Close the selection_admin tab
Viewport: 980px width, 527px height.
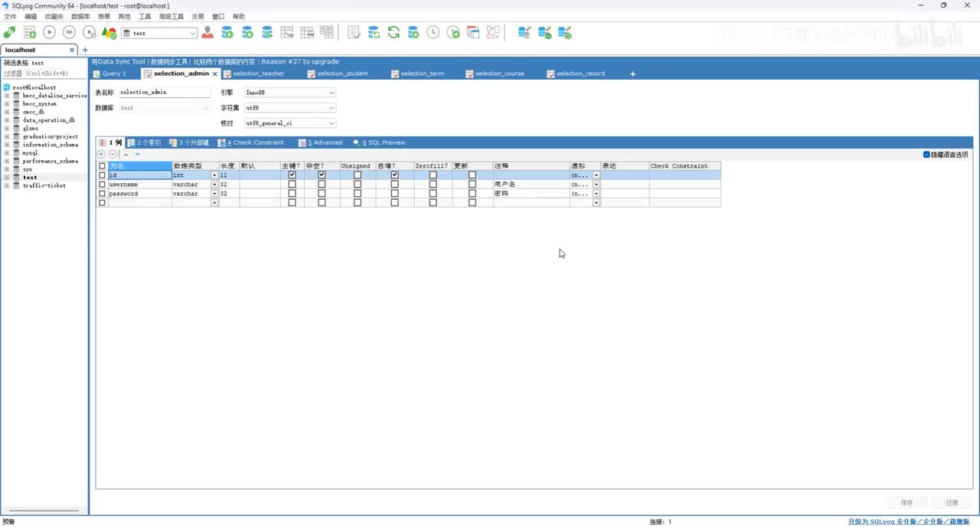(x=215, y=74)
